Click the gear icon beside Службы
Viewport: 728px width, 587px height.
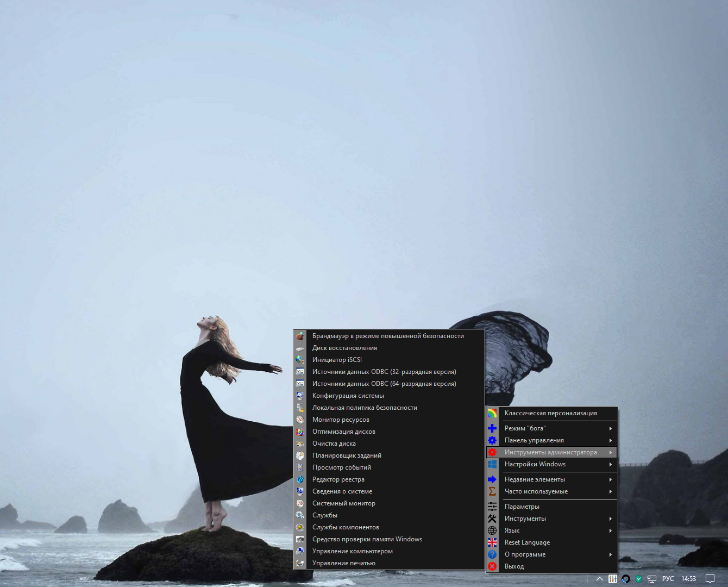(300, 515)
